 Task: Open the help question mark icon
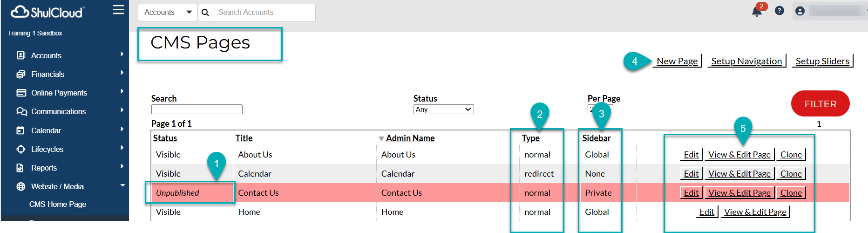click(x=780, y=11)
